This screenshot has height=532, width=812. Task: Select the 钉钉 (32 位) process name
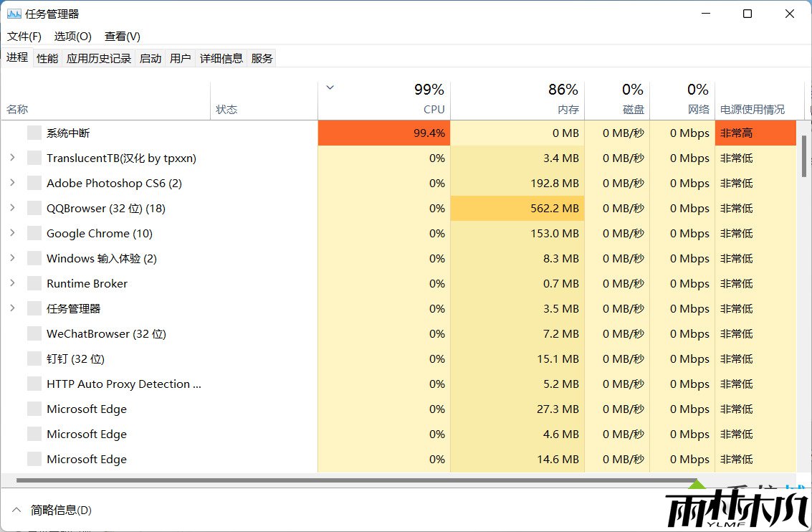click(75, 358)
